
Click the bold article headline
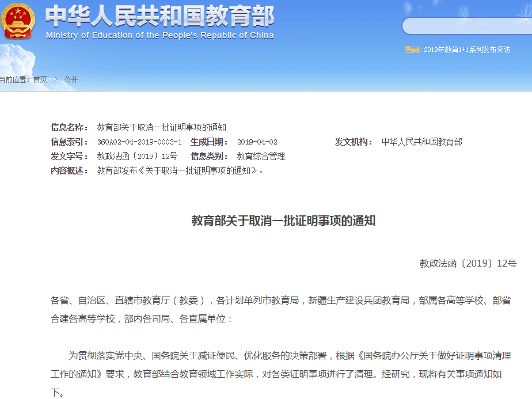click(x=283, y=221)
